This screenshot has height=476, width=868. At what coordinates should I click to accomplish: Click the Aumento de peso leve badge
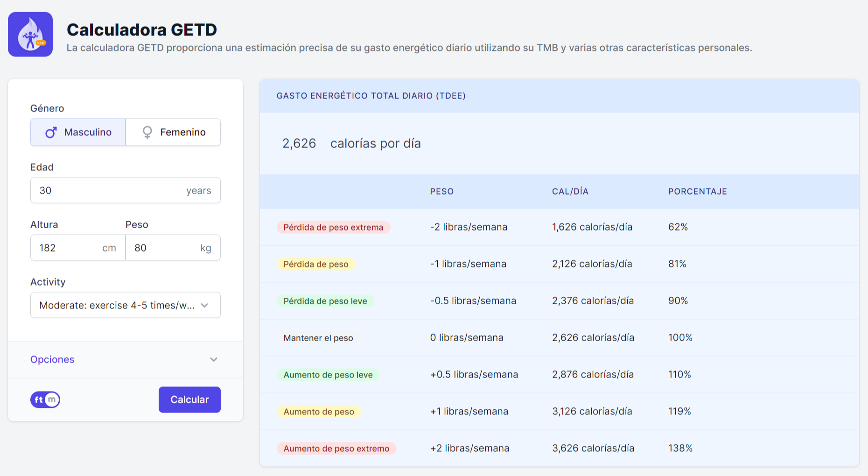click(x=328, y=375)
